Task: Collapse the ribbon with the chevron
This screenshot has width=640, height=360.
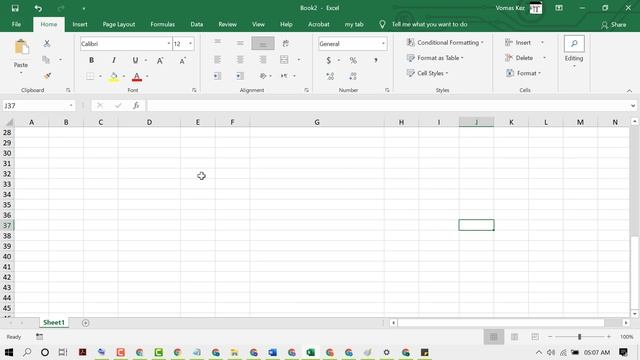Action: click(x=629, y=91)
